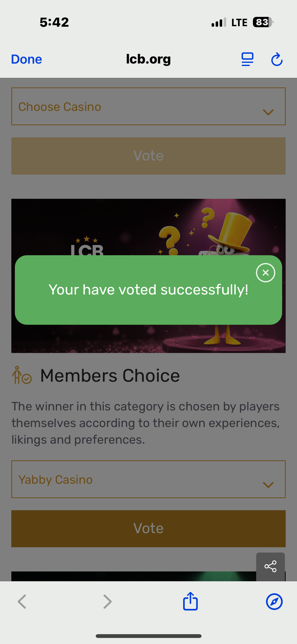Tap the Members Choice heading
The image size is (297, 644).
pyautogui.click(x=110, y=375)
